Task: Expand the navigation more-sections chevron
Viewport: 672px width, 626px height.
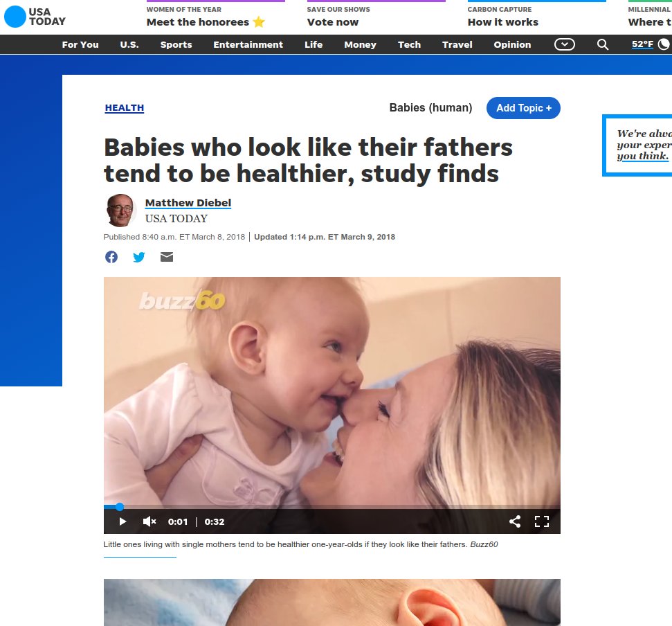Action: (x=565, y=44)
